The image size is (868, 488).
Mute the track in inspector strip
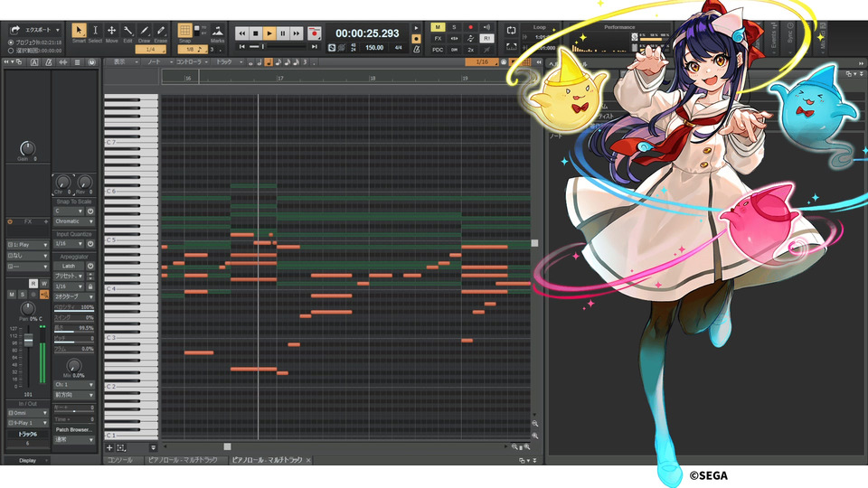click(12, 295)
